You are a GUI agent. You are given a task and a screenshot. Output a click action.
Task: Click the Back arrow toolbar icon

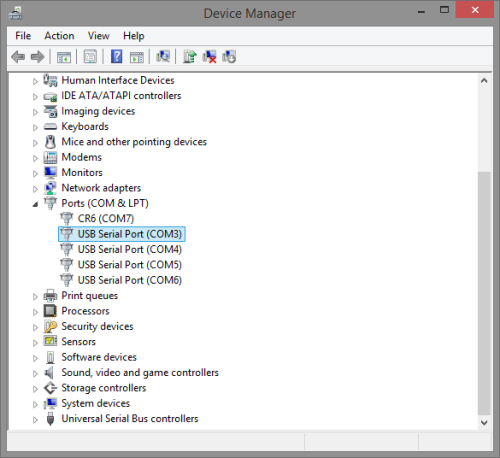(18, 57)
